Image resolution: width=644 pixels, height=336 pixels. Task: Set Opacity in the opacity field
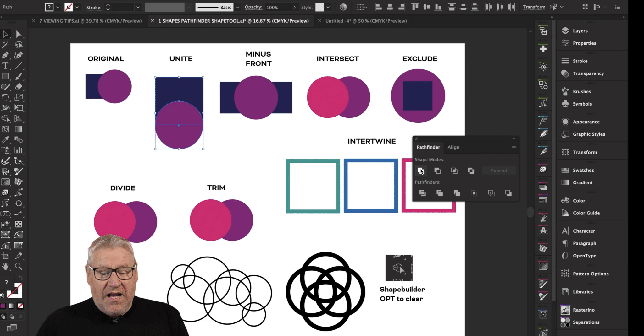click(x=273, y=7)
